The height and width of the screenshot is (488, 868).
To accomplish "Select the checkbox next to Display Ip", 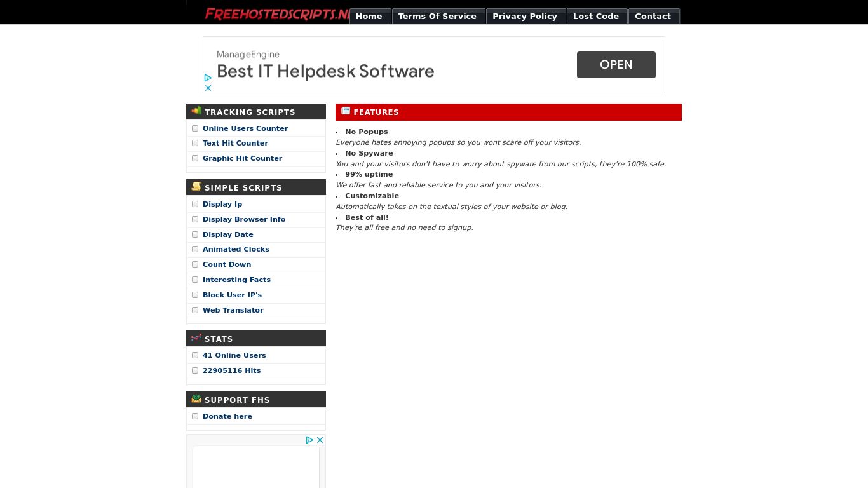I will (x=195, y=204).
